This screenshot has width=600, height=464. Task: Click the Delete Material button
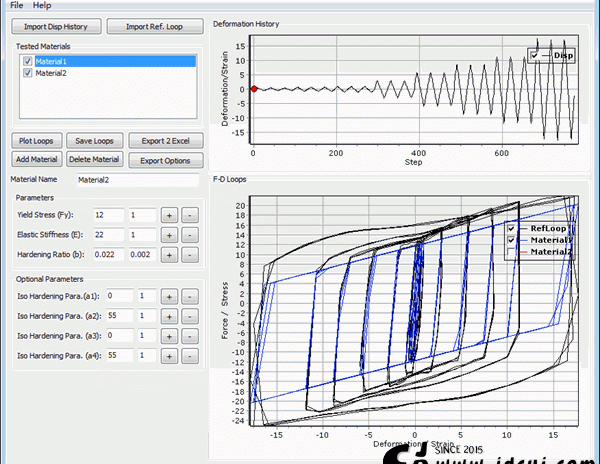coord(95,160)
